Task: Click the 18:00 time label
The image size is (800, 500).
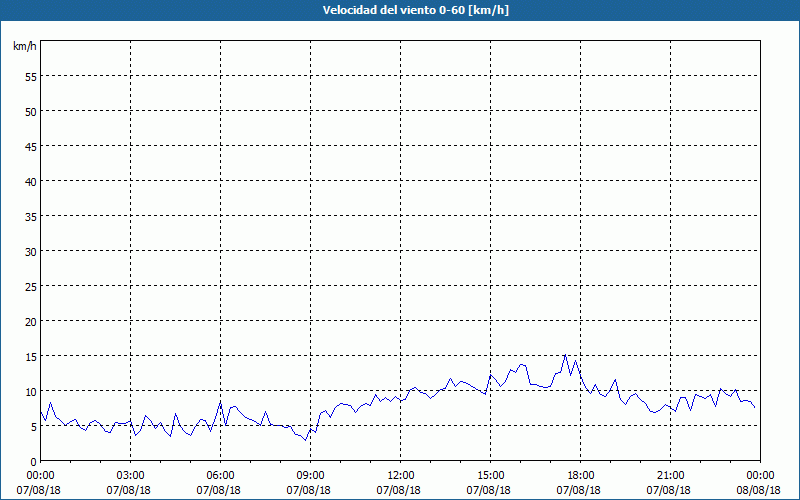Action: coord(580,475)
